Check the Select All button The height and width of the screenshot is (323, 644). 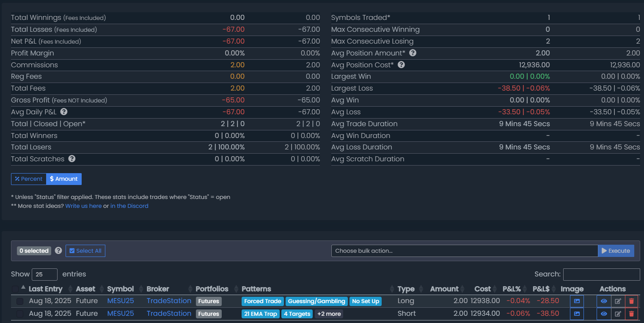coord(85,251)
